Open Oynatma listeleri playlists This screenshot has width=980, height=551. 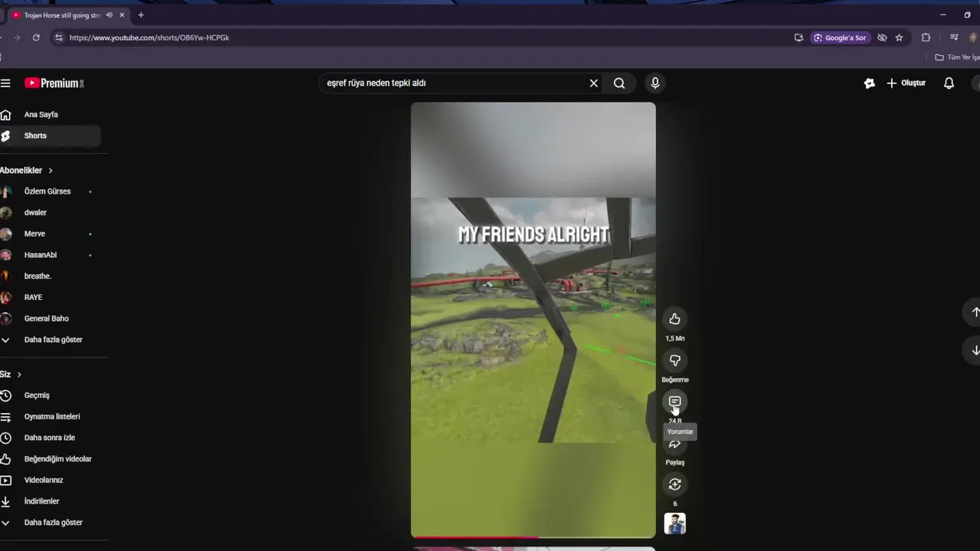click(x=50, y=416)
